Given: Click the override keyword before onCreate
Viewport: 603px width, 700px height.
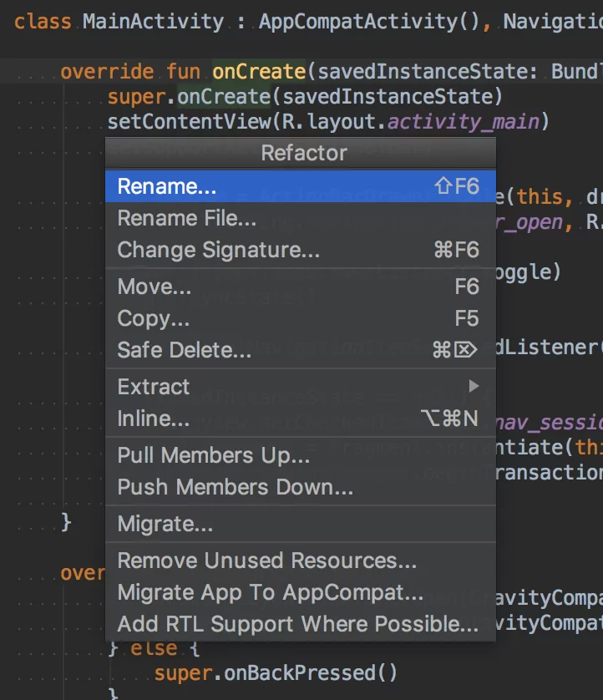Looking at the screenshot, I should (107, 72).
